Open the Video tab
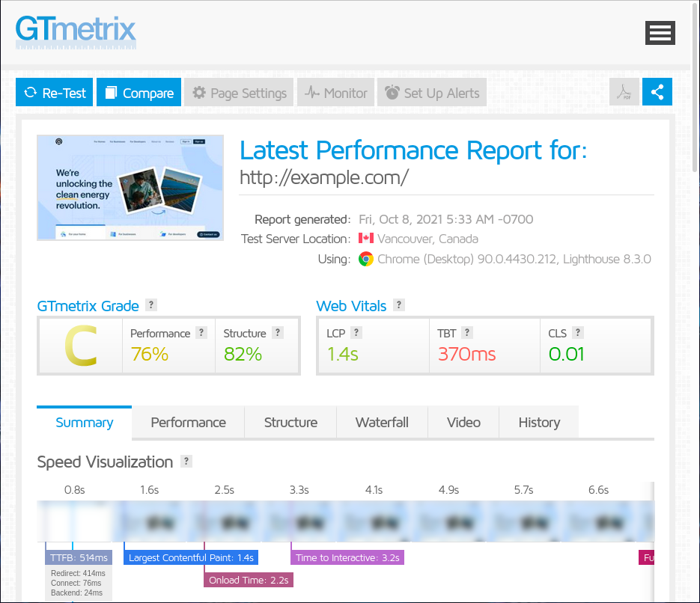Screen dimensions: 700x603 (463, 423)
